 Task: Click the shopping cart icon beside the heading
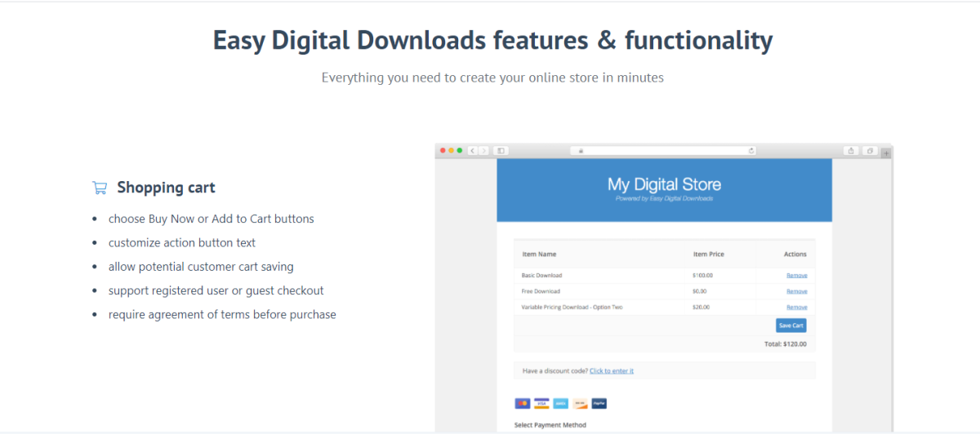pos(100,188)
